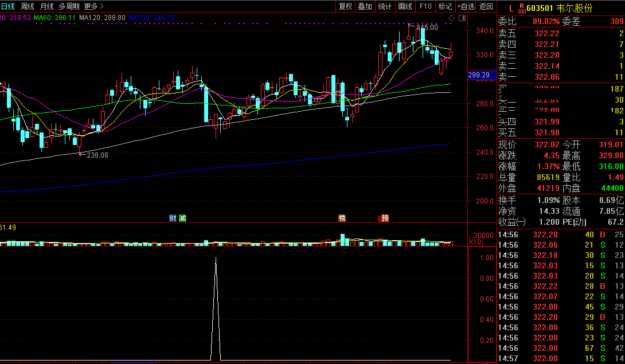Click stock title 603501 韦尔股份

[x=559, y=8]
